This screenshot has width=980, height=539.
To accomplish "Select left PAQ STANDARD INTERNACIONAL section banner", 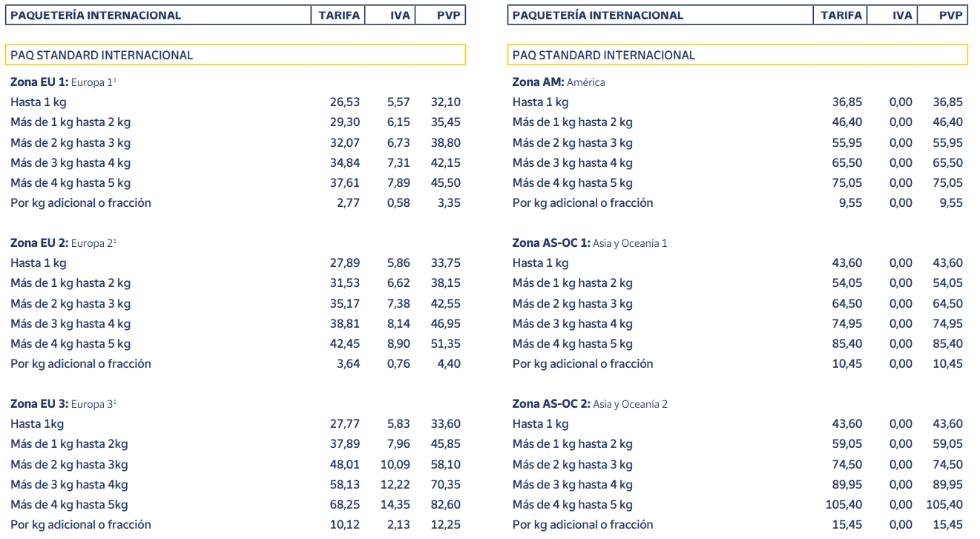I will [x=235, y=55].
